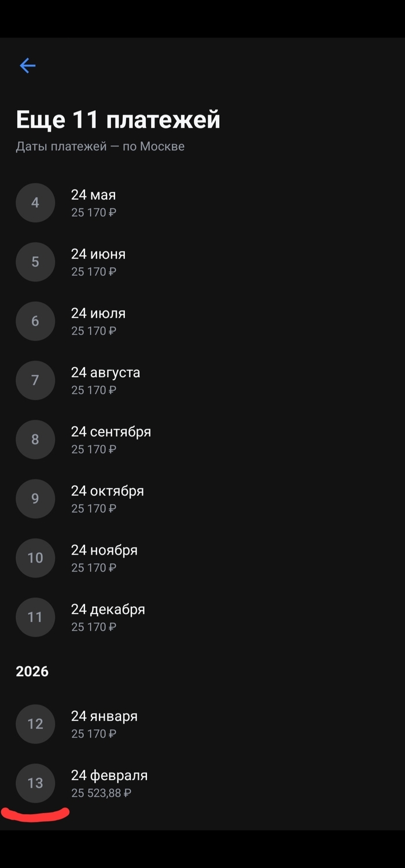Tap the blue back arrow

point(28,65)
